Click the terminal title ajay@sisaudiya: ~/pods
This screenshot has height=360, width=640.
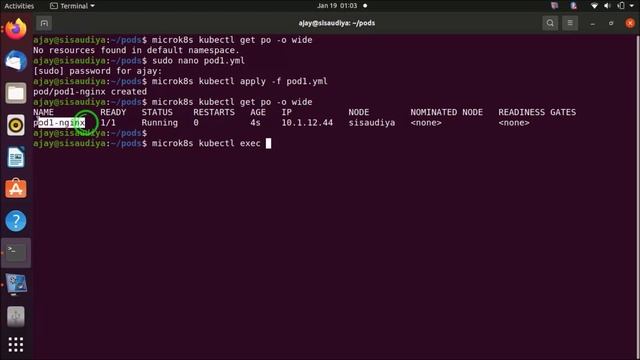pyautogui.click(x=337, y=23)
